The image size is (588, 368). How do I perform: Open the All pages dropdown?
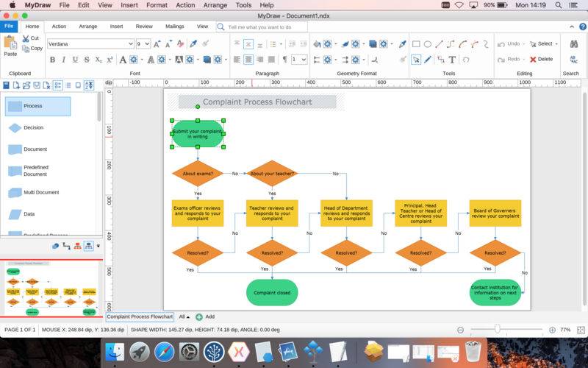(184, 317)
